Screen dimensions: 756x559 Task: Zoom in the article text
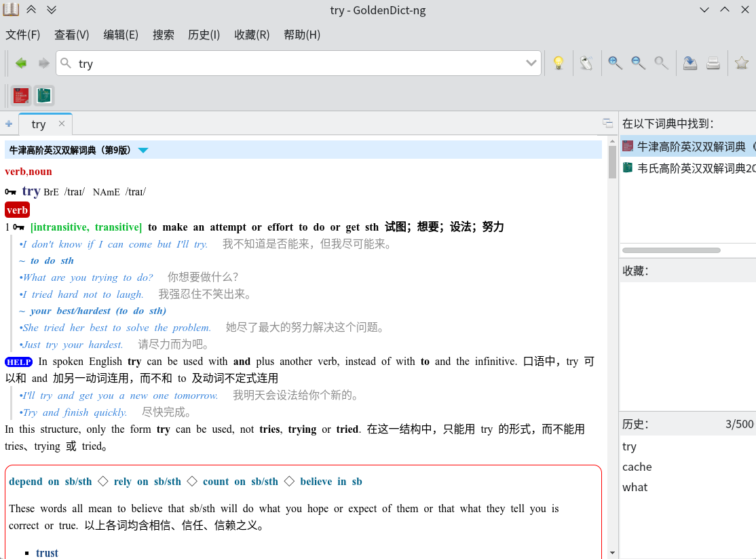[615, 62]
